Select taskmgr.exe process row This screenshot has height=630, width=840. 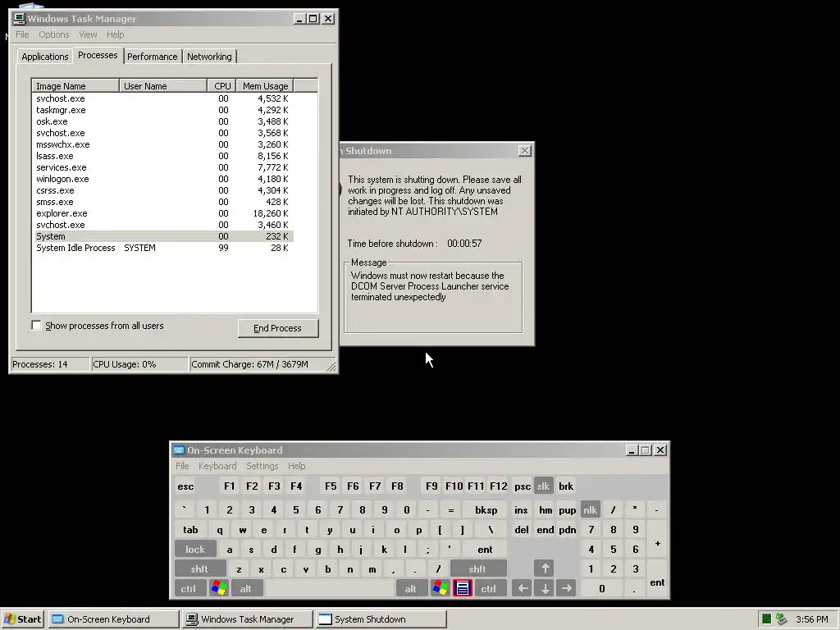(163, 110)
